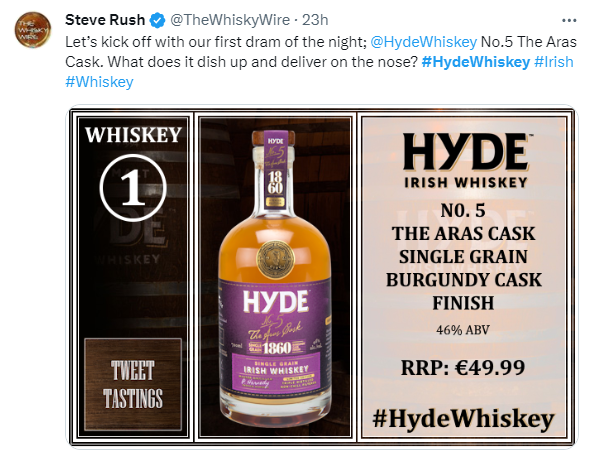Click the tweet body text to expand
591x457 pixels.
click(x=320, y=62)
